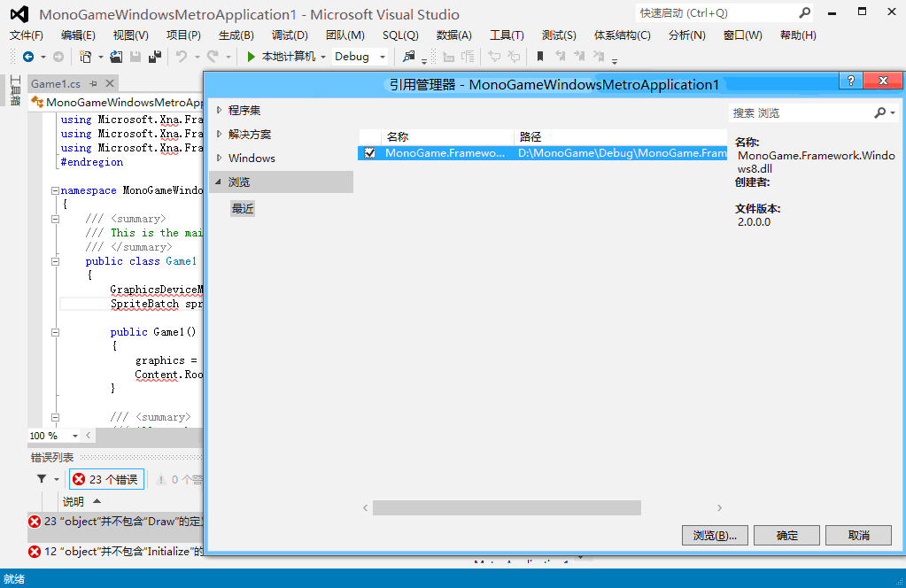Expand the Windows tree node
Screen dimensions: 906x588
(219, 158)
